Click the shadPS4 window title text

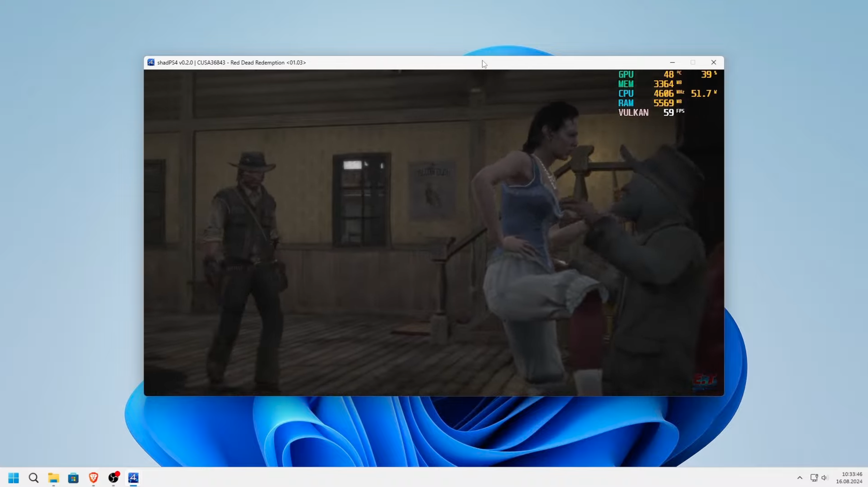click(231, 63)
